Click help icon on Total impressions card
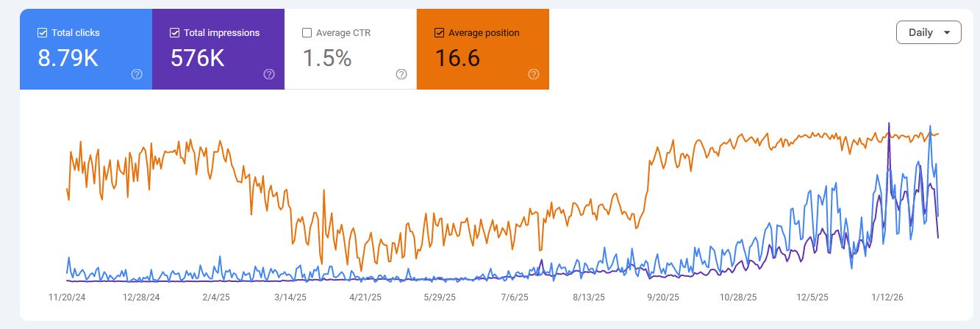Image resolution: width=980 pixels, height=329 pixels. coord(269,74)
